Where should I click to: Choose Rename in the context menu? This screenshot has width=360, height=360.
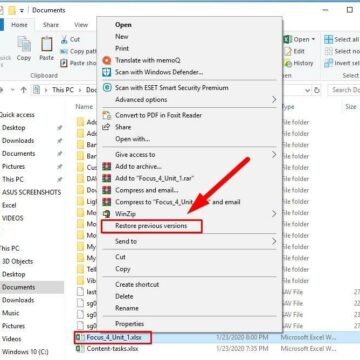click(127, 308)
